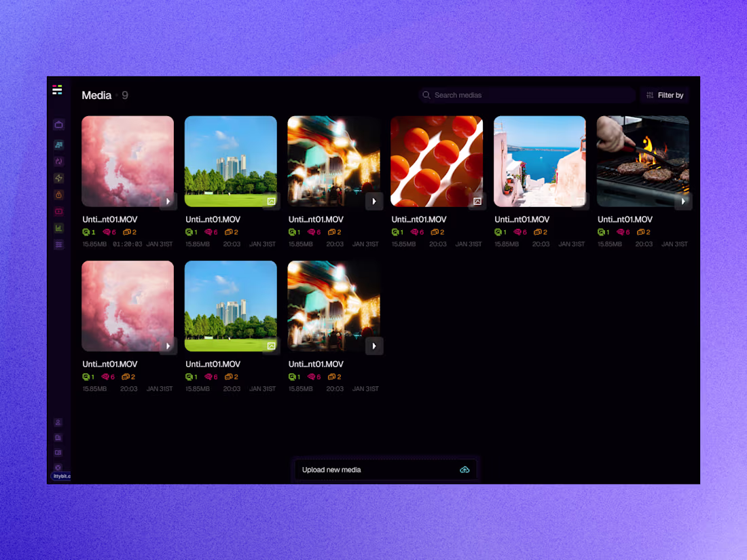Click the lightning tasks icon in the sidebar
This screenshot has height=560, width=747.
pyautogui.click(x=58, y=178)
